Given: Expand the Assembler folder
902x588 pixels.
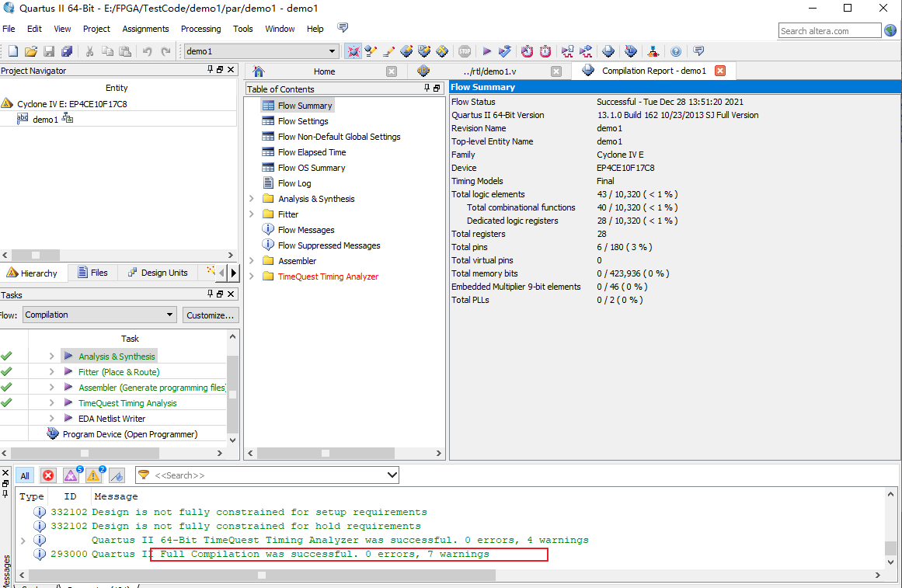Looking at the screenshot, I should pos(252,261).
